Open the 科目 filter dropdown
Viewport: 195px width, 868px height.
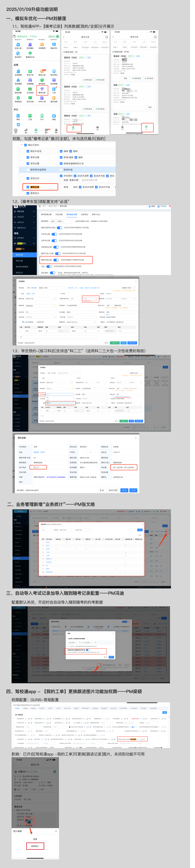point(66,48)
